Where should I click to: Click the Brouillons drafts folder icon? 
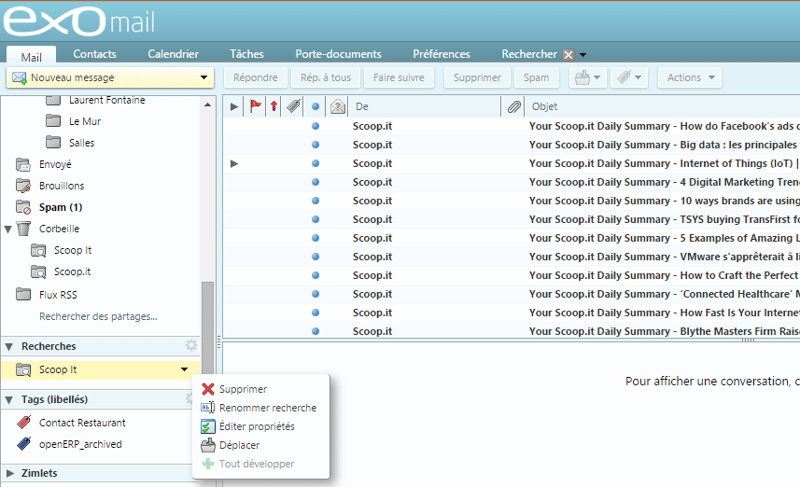coord(23,186)
